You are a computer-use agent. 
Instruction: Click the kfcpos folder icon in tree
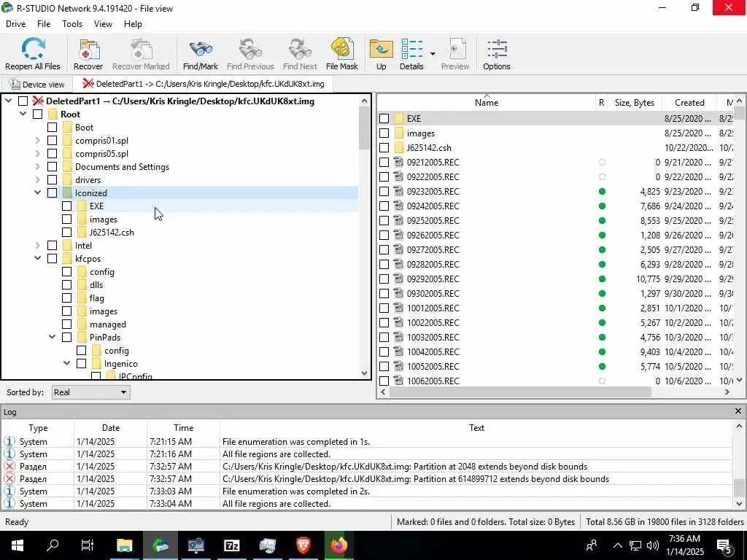click(x=66, y=259)
